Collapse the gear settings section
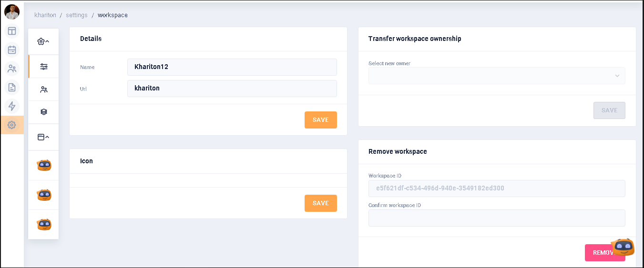This screenshot has width=644, height=268. (x=43, y=42)
